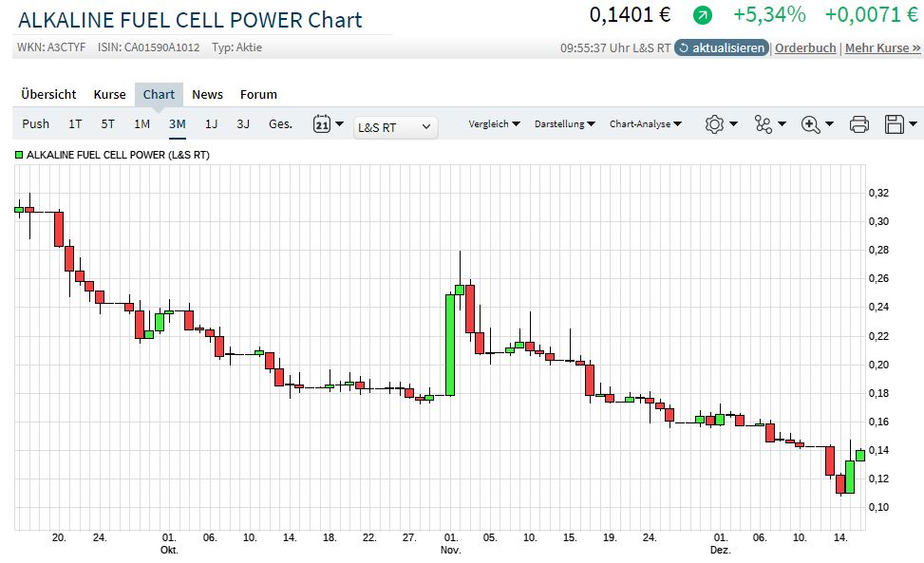Click the aktualisieren refresh button
Viewport: 924px width, 563px height.
point(722,47)
